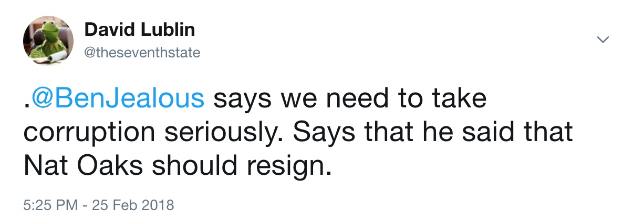Image resolution: width=644 pixels, height=219 pixels.
Task: Click 'Says that he said that' text
Action: tap(433, 133)
